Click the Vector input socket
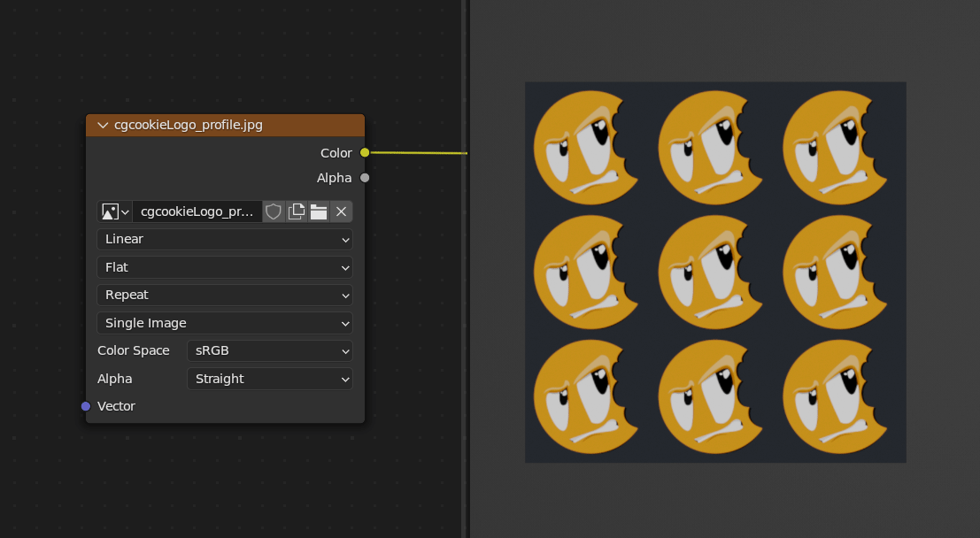The height and width of the screenshot is (538, 980). (x=86, y=406)
